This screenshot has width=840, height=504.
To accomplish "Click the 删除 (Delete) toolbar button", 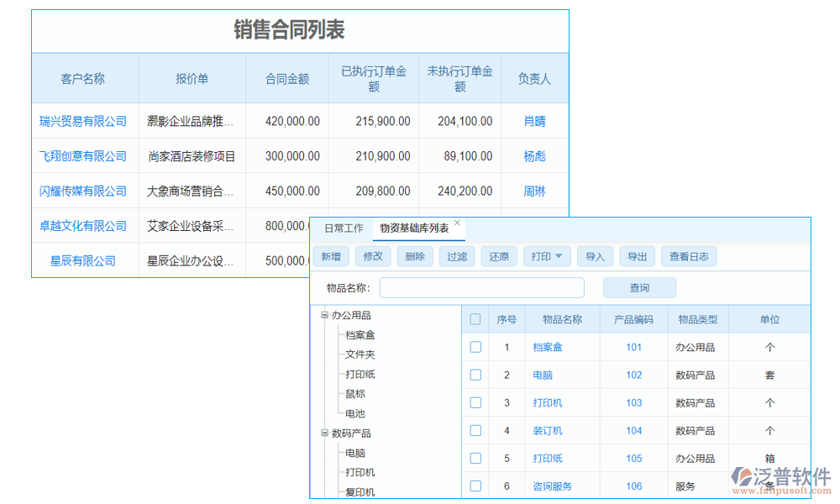I will [x=415, y=256].
